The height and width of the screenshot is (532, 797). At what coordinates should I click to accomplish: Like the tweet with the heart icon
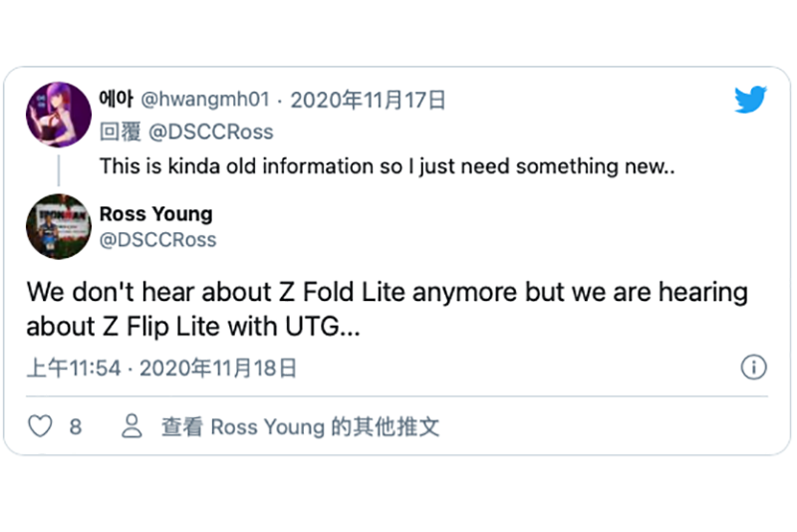40,427
